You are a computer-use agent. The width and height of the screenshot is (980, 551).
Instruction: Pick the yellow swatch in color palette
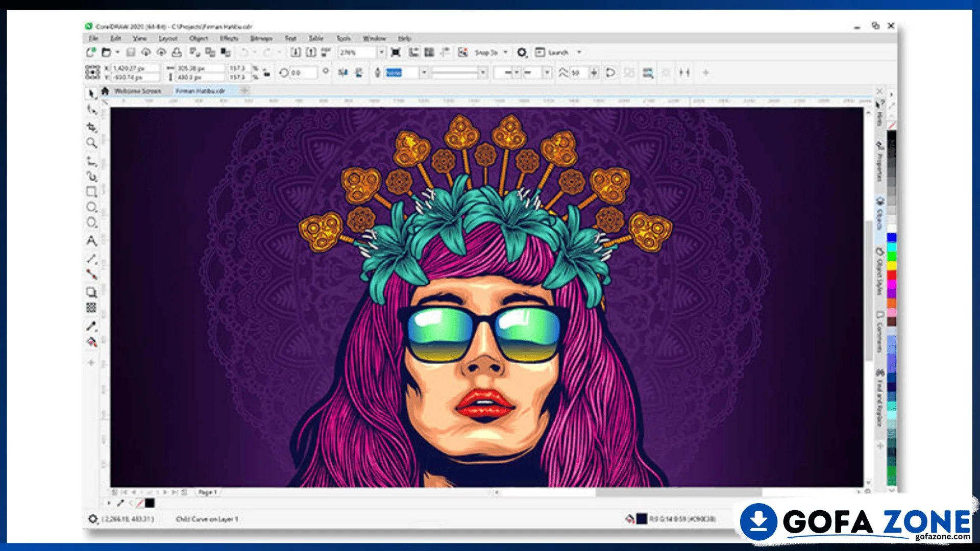pyautogui.click(x=891, y=266)
